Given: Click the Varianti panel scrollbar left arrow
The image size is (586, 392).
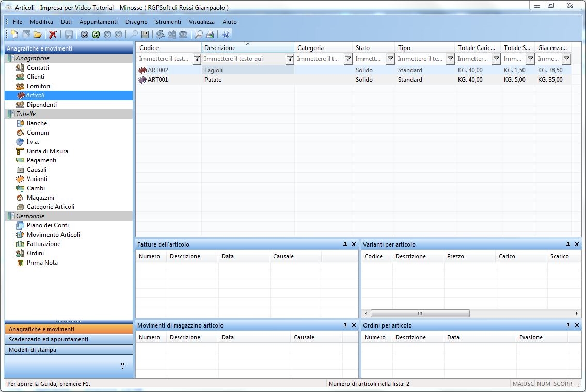Looking at the screenshot, I should click(x=366, y=313).
